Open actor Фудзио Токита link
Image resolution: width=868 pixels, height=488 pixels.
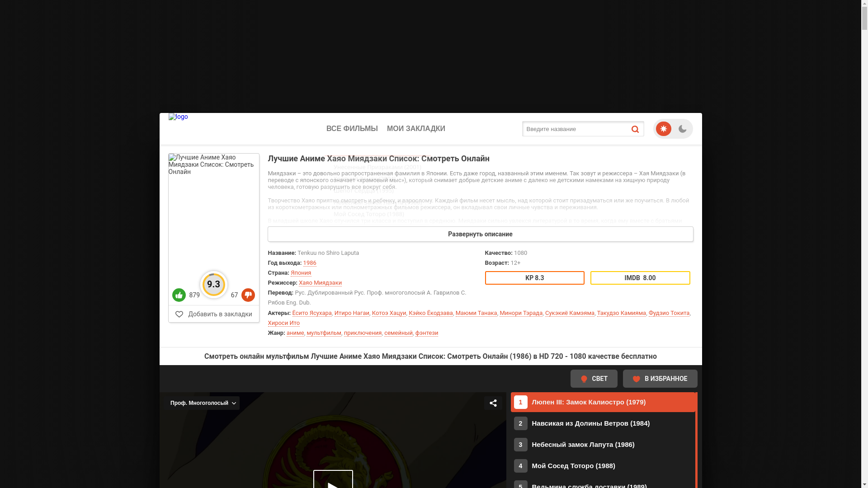coord(669,313)
